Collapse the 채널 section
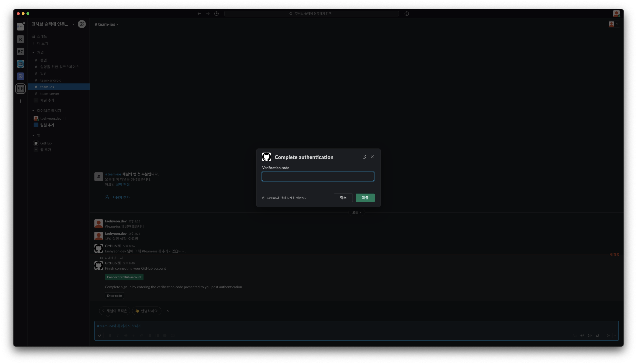This screenshot has height=364, width=637. (33, 52)
